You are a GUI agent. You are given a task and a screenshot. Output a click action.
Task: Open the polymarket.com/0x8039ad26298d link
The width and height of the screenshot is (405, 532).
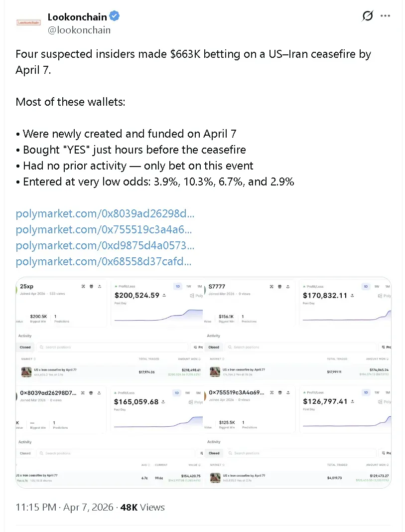(x=105, y=213)
